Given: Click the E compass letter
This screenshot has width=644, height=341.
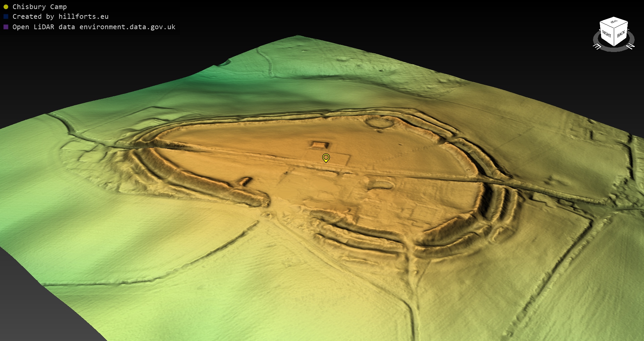Looking at the screenshot, I should (597, 47).
